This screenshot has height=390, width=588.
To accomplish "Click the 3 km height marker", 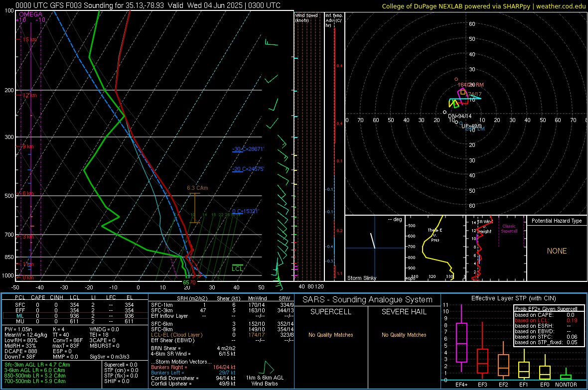I will coord(28,237).
